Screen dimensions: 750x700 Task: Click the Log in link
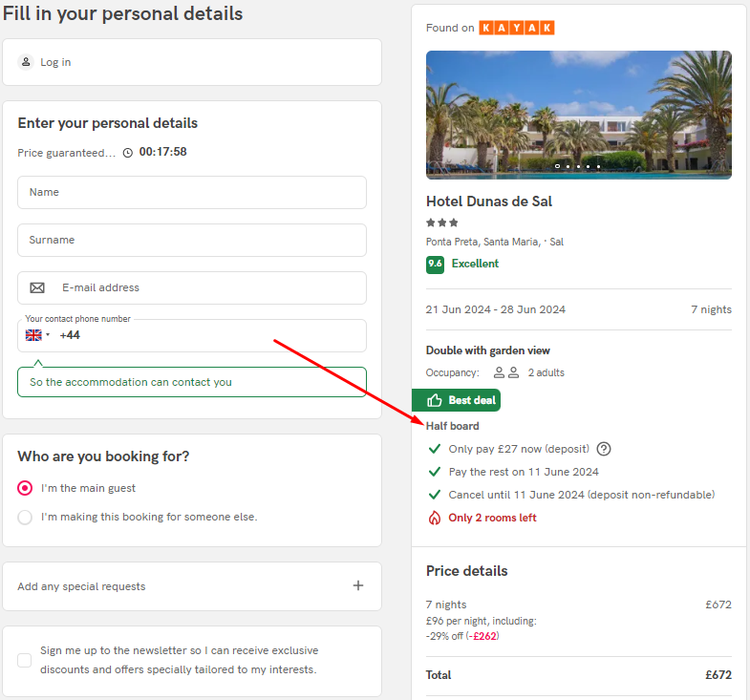coord(55,62)
